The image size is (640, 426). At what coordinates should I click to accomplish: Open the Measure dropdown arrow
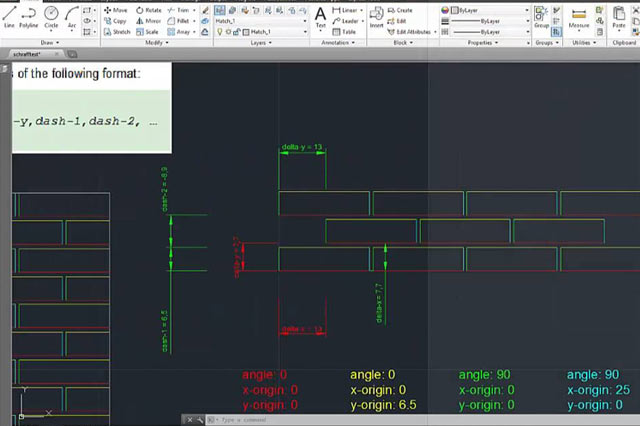(x=579, y=31)
